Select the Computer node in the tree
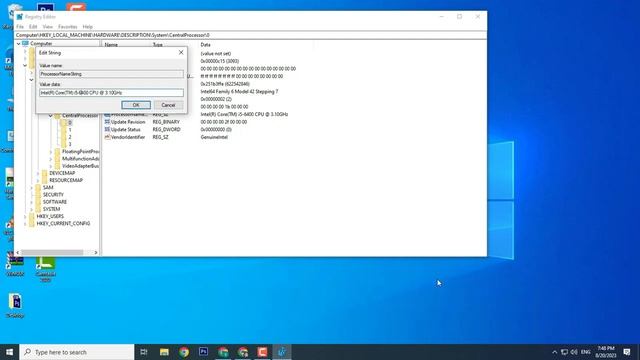The height and width of the screenshot is (360, 640). pyautogui.click(x=41, y=43)
